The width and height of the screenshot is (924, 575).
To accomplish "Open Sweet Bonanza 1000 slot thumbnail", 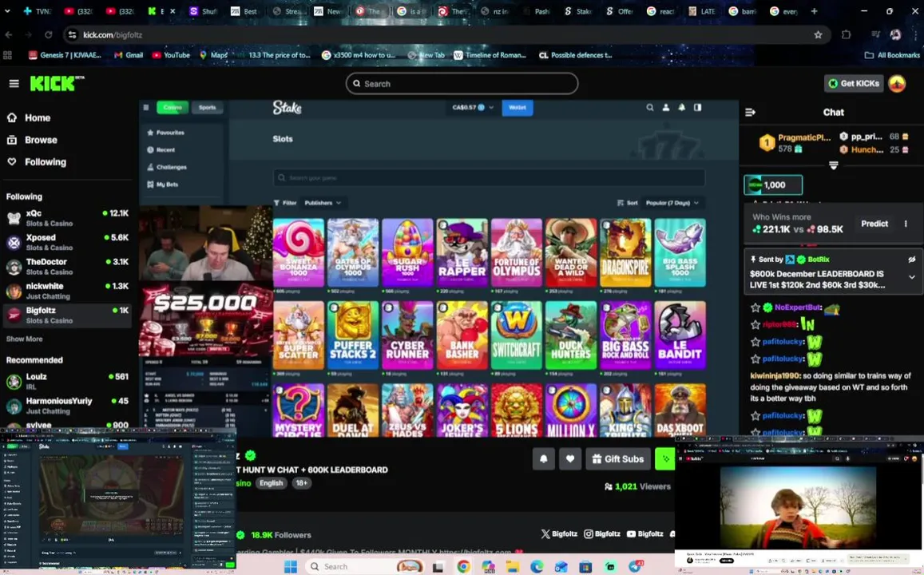I will (x=298, y=252).
